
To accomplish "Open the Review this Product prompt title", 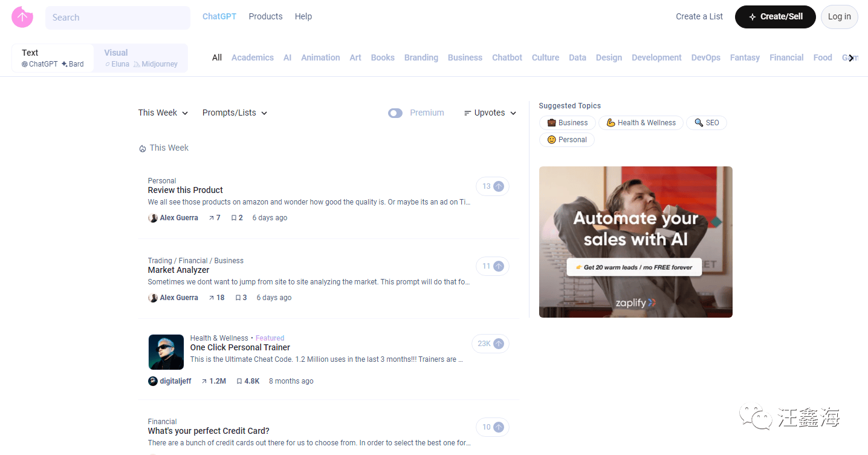I will (186, 190).
